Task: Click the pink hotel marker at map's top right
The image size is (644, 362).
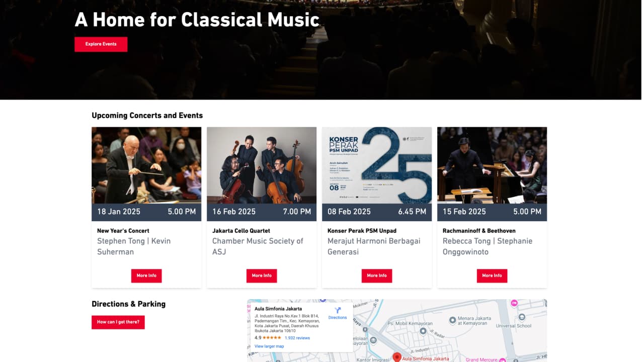Action: coord(514,303)
